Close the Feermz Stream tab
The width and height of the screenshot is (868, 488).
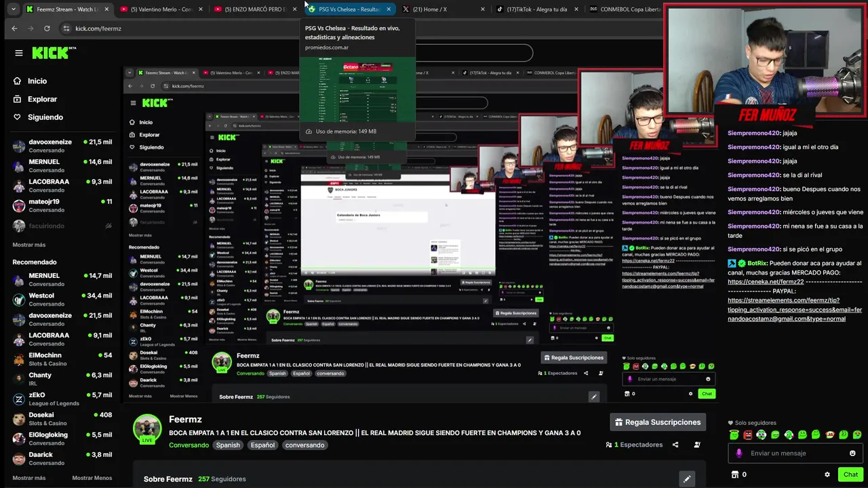click(106, 9)
